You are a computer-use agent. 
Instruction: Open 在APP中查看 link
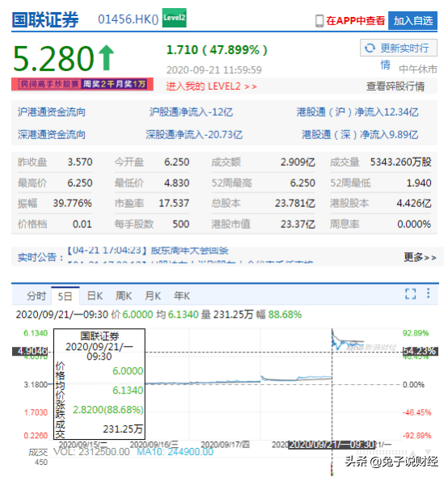356,21
